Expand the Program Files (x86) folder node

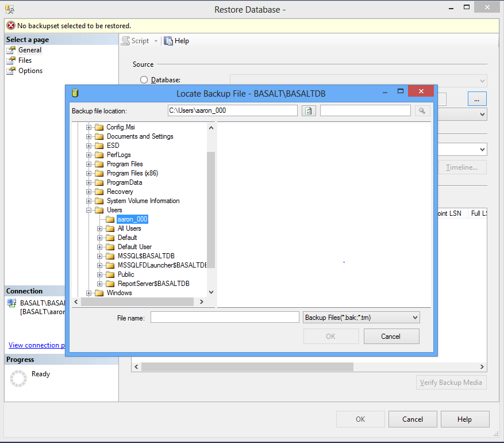[x=89, y=173]
